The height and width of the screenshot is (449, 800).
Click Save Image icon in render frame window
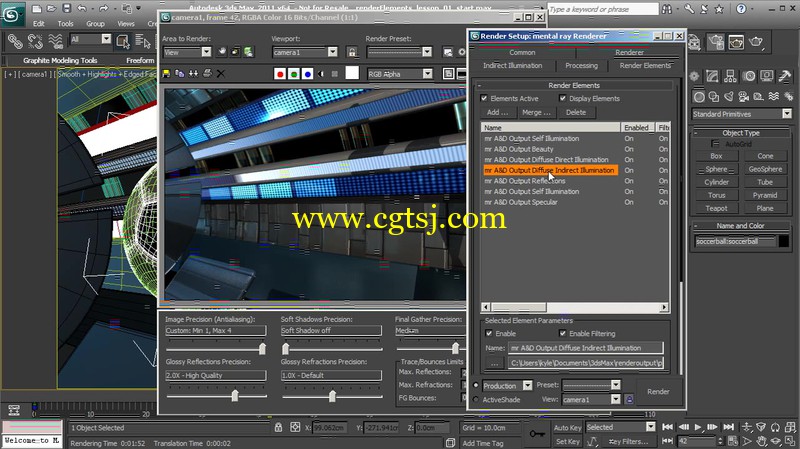point(166,74)
